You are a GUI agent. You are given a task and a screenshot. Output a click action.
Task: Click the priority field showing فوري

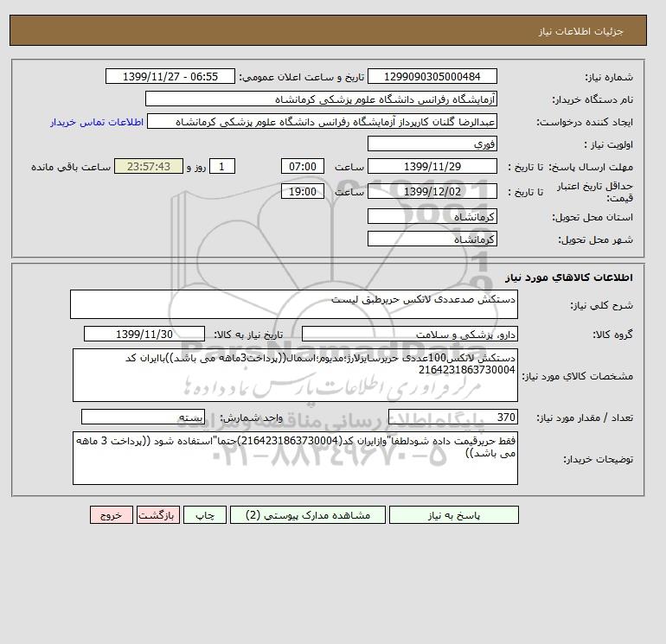coord(432,143)
